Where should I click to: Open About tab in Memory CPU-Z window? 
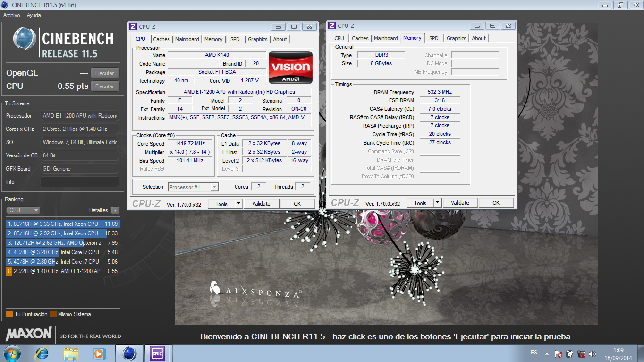479,38
